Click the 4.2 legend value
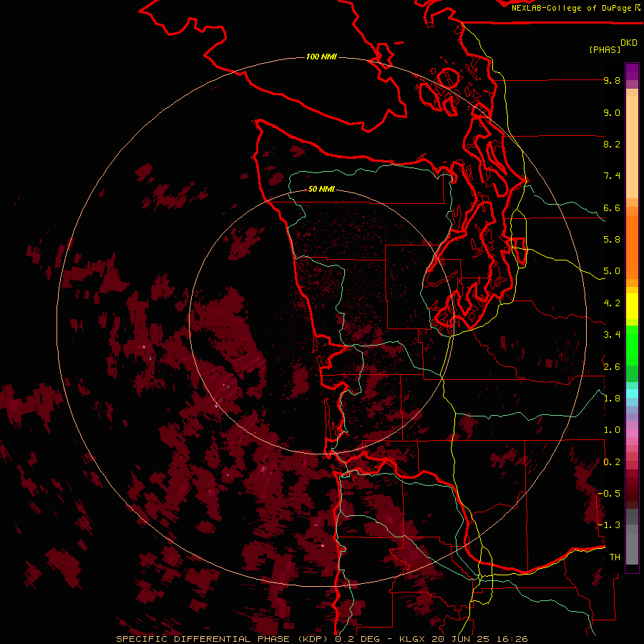 612,303
